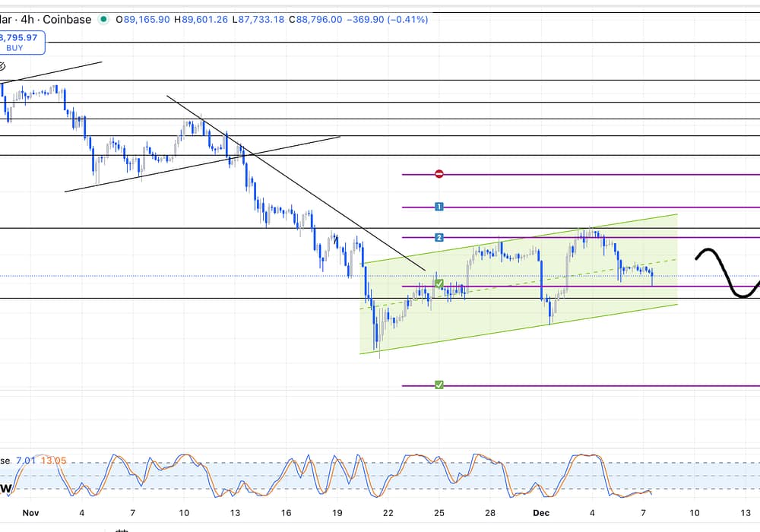
Task: Click the stochastic indicator value 7.01
Action: coord(25,461)
